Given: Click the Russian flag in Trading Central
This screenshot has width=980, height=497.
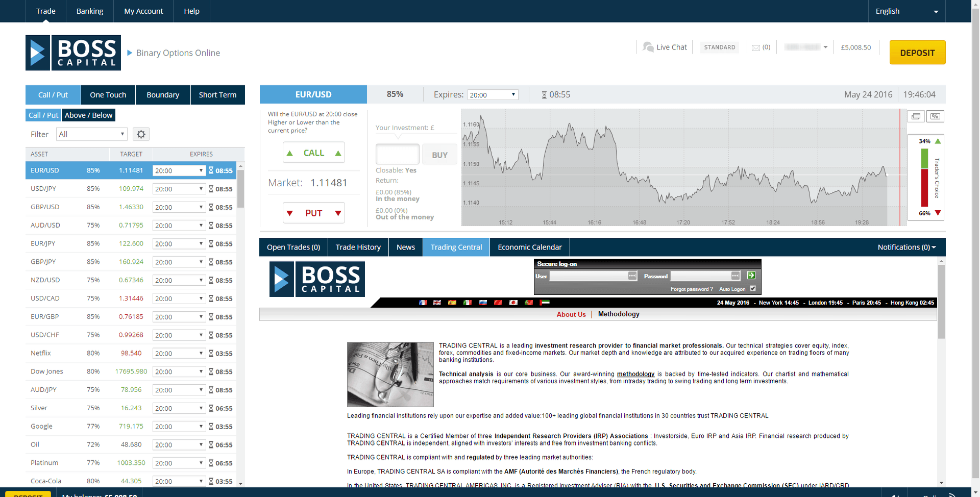Looking at the screenshot, I should point(483,303).
